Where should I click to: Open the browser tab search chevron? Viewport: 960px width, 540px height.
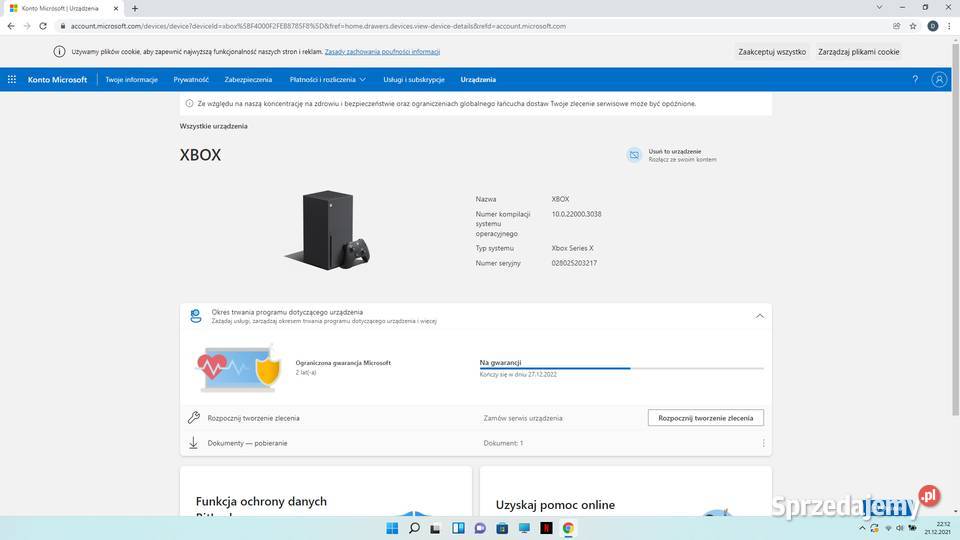tap(879, 7)
